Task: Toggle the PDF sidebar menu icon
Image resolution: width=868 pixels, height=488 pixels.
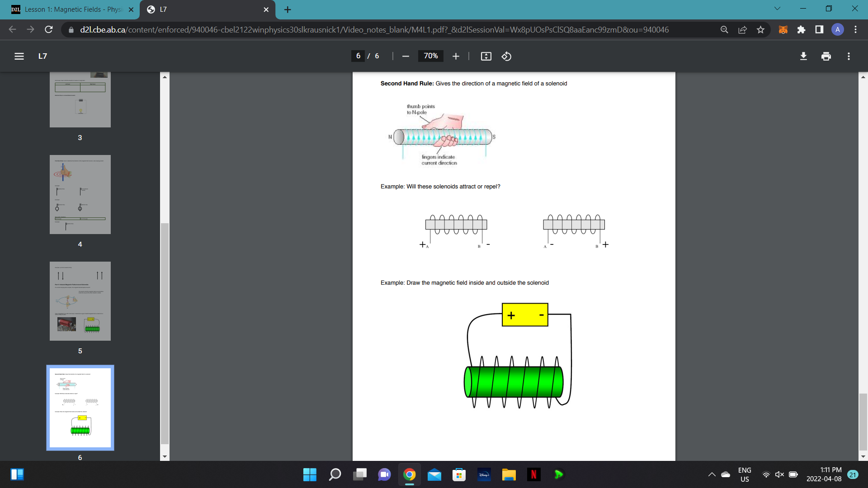Action: [x=19, y=56]
